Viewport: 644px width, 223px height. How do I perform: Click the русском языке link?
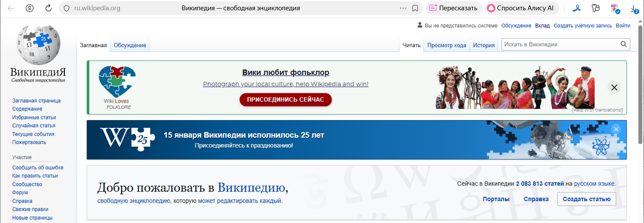(595, 184)
